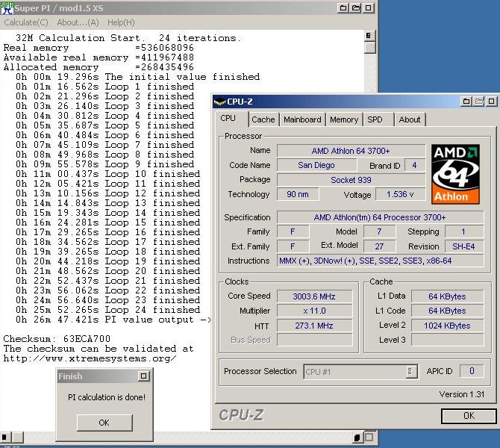Click the PI calculation is done! message
The width and height of the screenshot is (500, 448).
(107, 397)
